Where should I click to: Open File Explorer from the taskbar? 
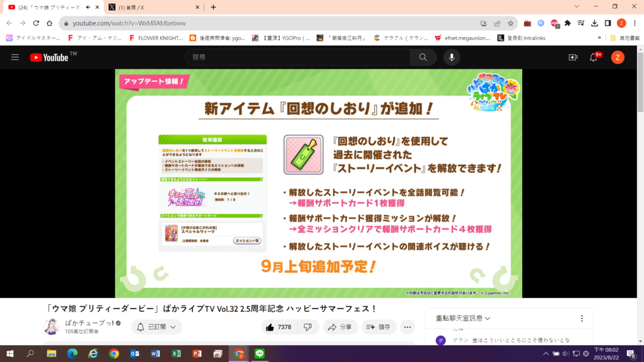pyautogui.click(x=52, y=354)
